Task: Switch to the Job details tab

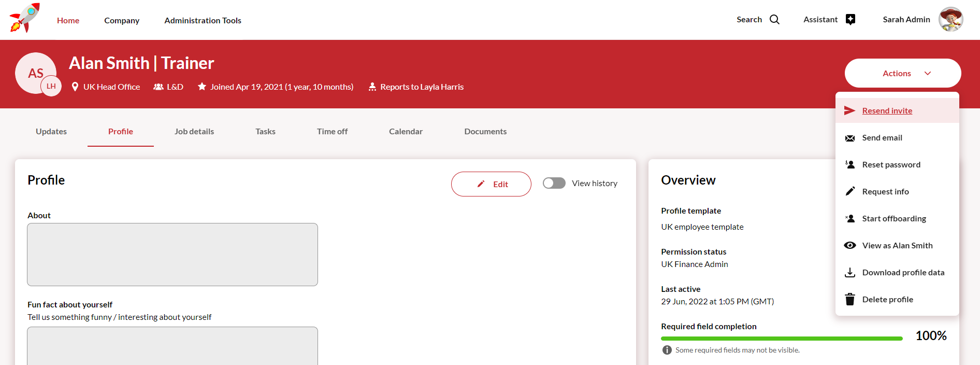Action: pos(194,132)
